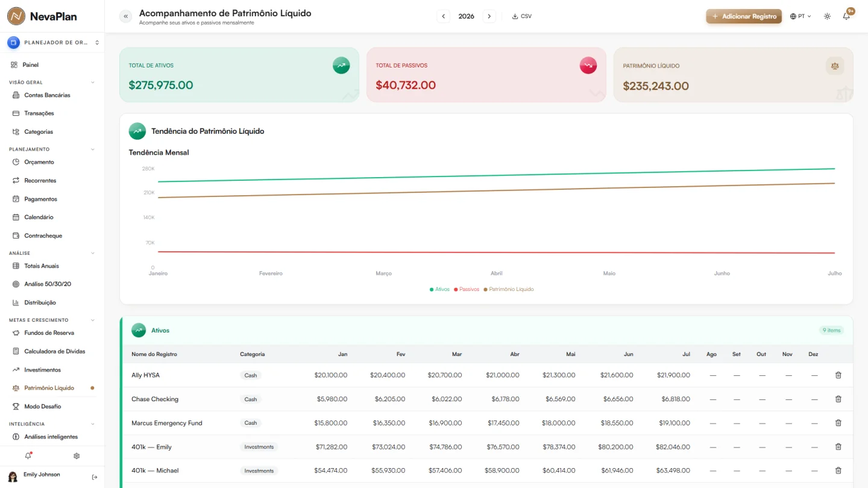
Task: Click the Orçamento sidebar icon
Action: click(16, 162)
